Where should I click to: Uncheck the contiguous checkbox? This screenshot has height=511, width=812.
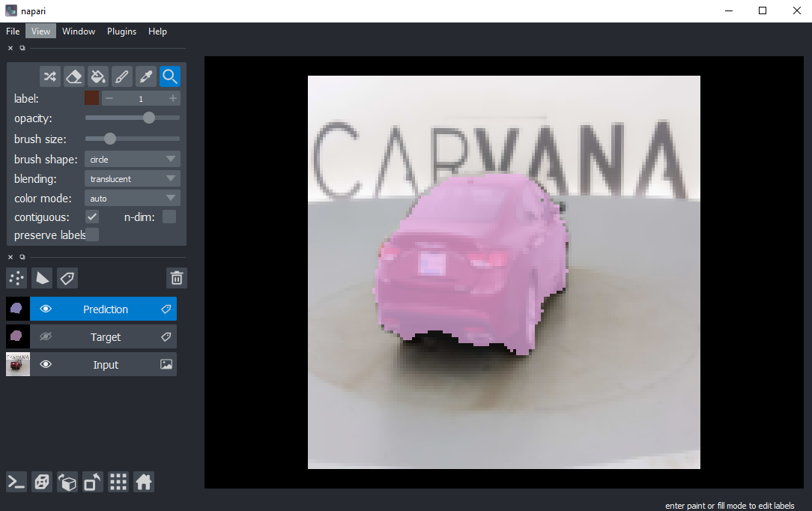pos(92,217)
